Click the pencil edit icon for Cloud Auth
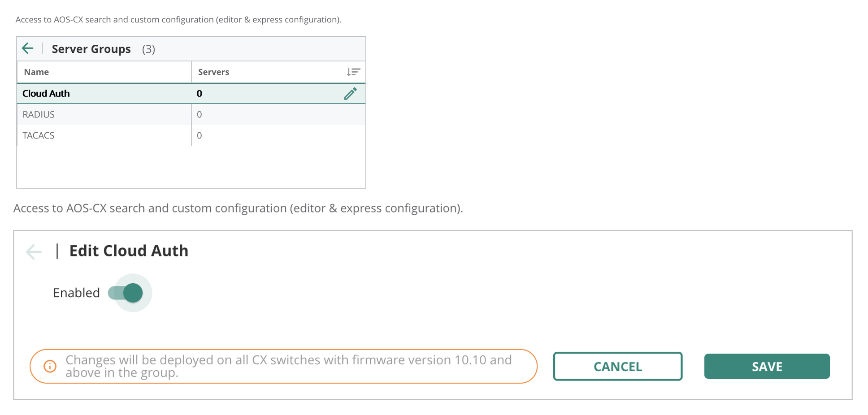This screenshot has height=415, width=868. pos(350,93)
